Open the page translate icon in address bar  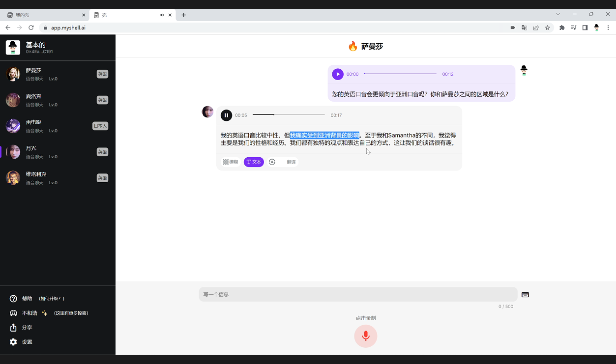[525, 28]
